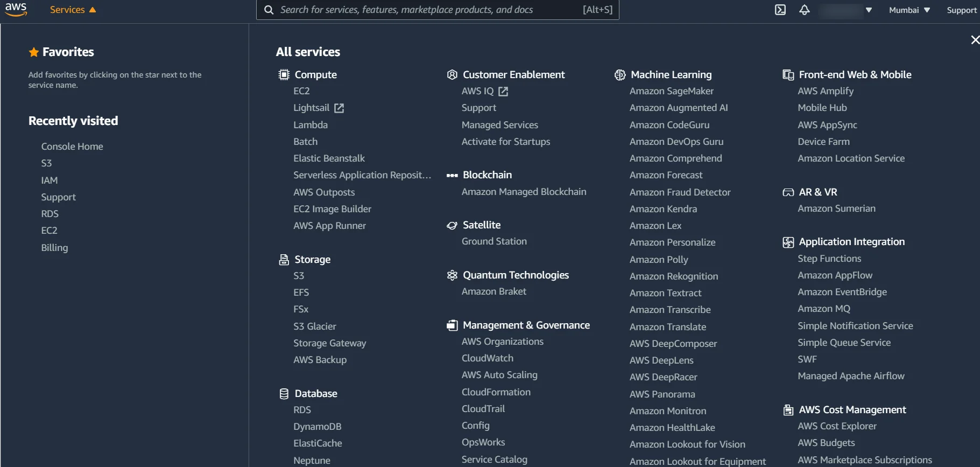Click the Database category icon
This screenshot has height=467, width=980.
284,394
